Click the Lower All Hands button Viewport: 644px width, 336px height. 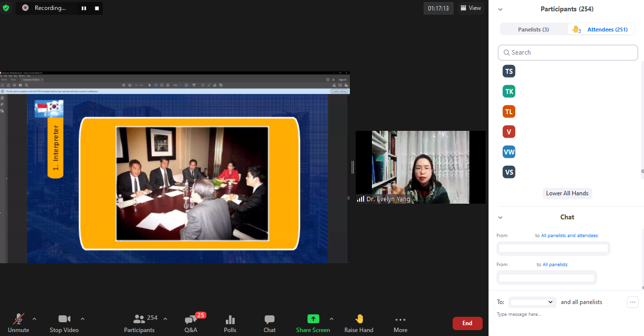click(567, 193)
